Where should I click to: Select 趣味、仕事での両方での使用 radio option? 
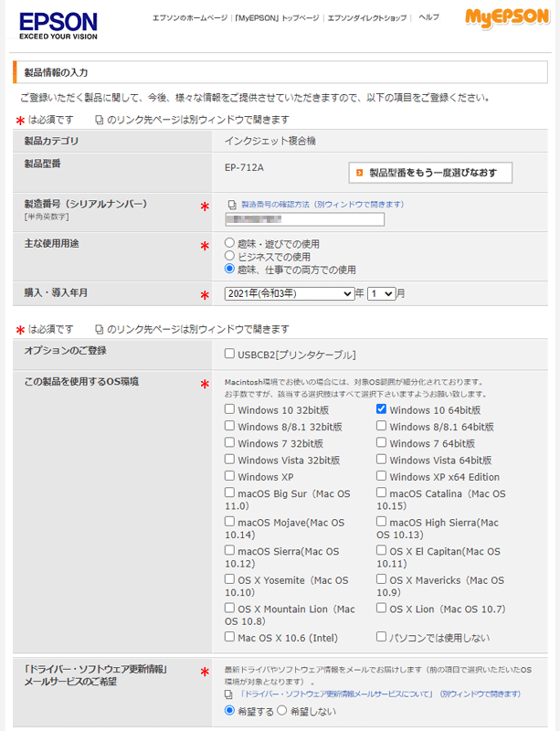[229, 269]
